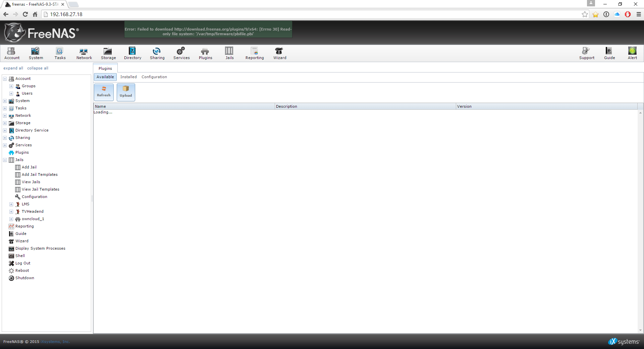Expand the Network tree node
The width and height of the screenshot is (644, 349).
tap(5, 116)
